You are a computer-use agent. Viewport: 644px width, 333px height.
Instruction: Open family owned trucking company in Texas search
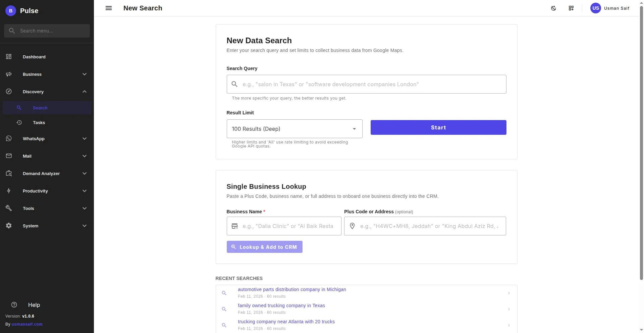[x=281, y=306]
